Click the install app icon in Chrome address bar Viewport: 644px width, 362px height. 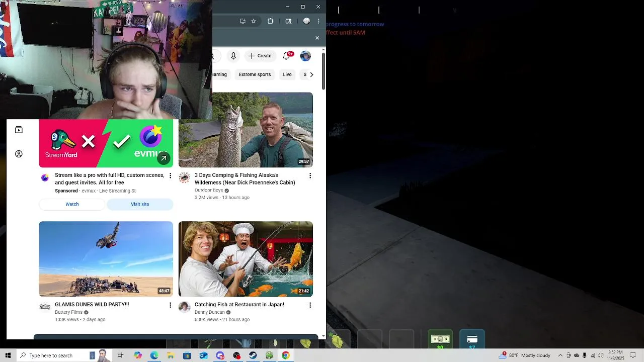click(243, 21)
